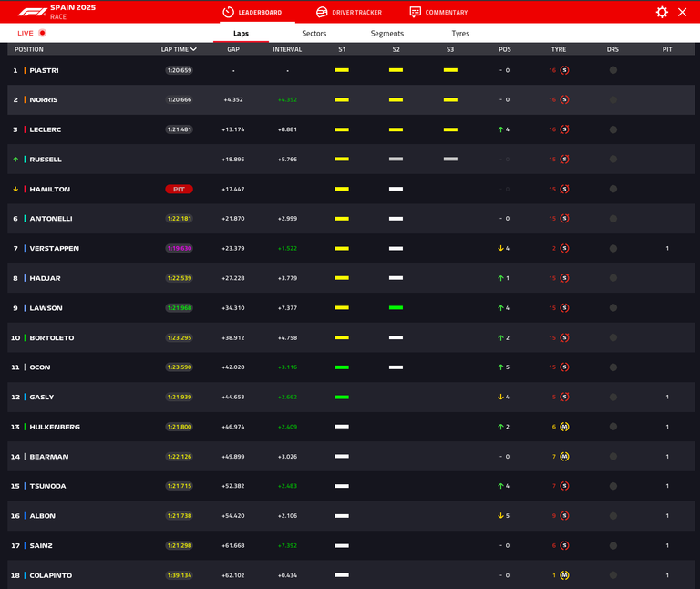
Task: Click Ocon's green S1 sector bar
Action: [342, 367]
